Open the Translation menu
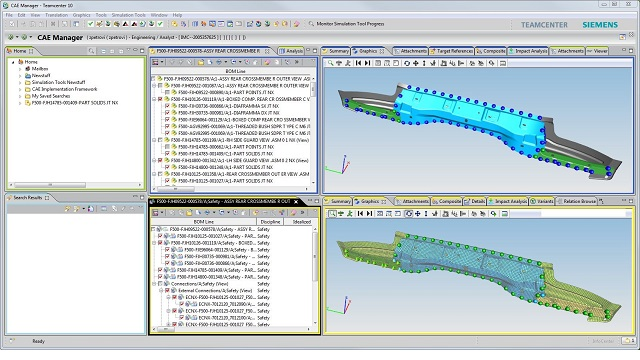This screenshot has width=640, height=360. (56, 15)
